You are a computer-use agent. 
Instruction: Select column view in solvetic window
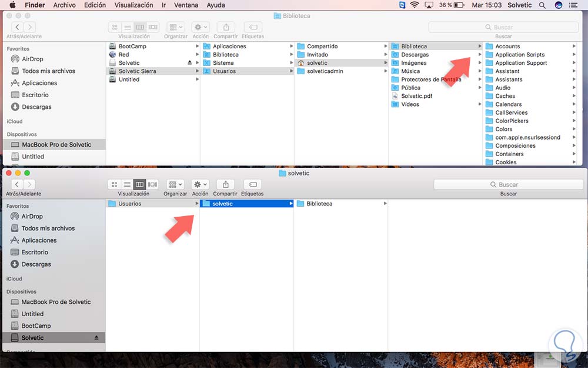pyautogui.click(x=139, y=184)
